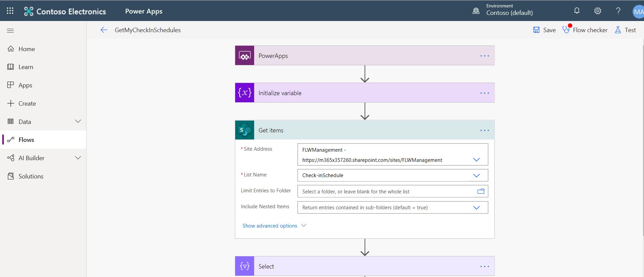Click the Solutions icon in sidebar
Screen dimensions: 644x277
pos(11,176)
